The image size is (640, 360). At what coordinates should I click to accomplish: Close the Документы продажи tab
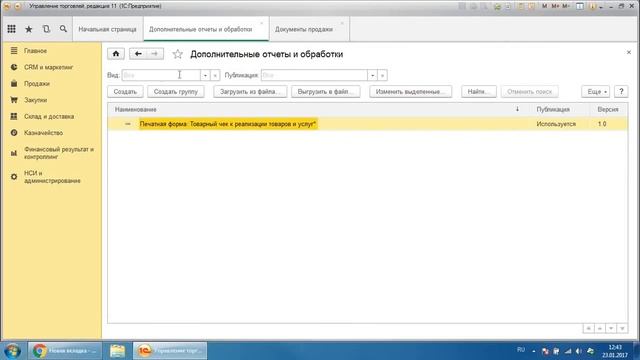coord(342,23)
